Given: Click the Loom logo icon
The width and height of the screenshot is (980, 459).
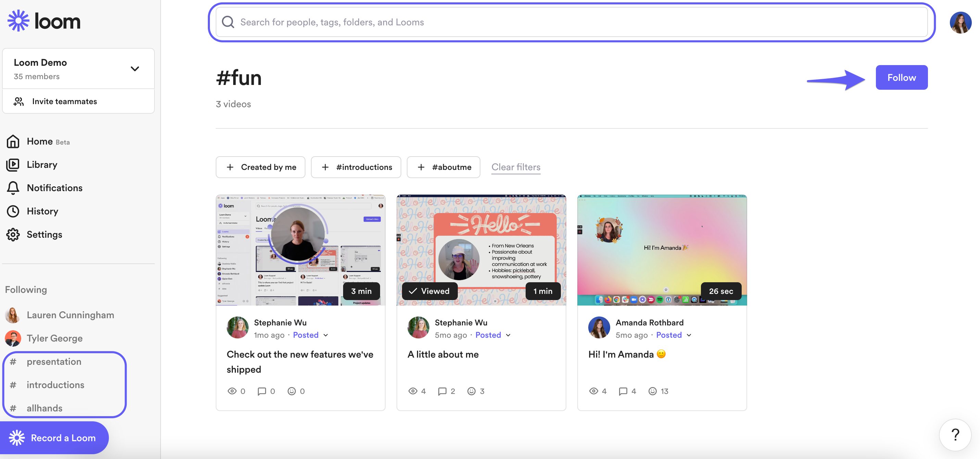Looking at the screenshot, I should coord(18,21).
